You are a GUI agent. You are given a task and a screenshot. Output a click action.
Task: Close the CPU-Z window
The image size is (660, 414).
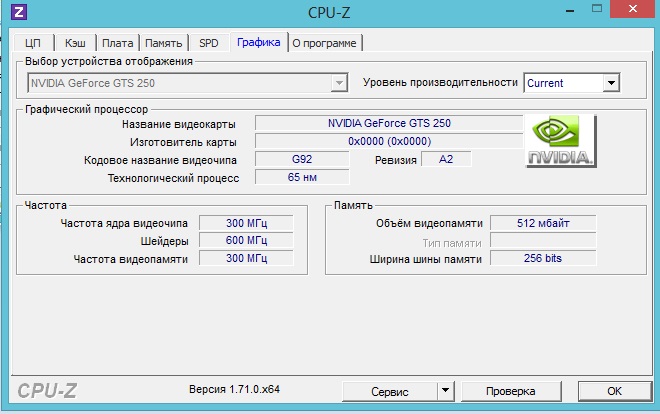633,9
